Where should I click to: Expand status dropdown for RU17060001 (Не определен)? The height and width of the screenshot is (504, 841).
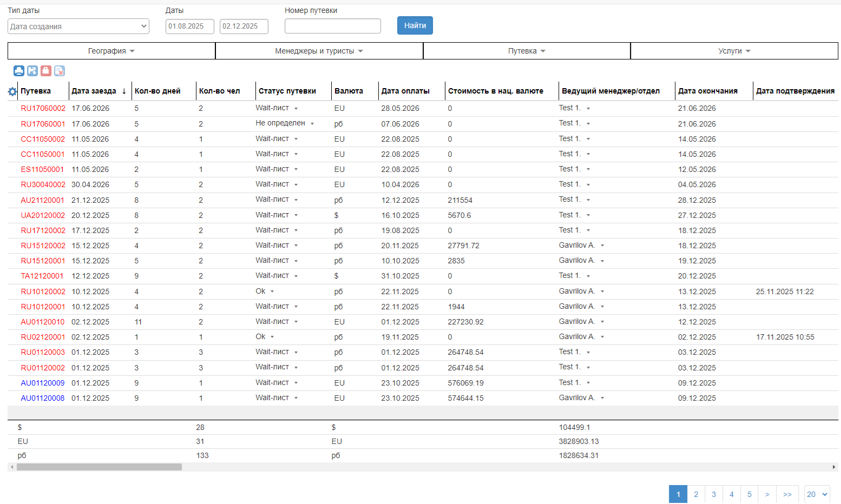[312, 124]
